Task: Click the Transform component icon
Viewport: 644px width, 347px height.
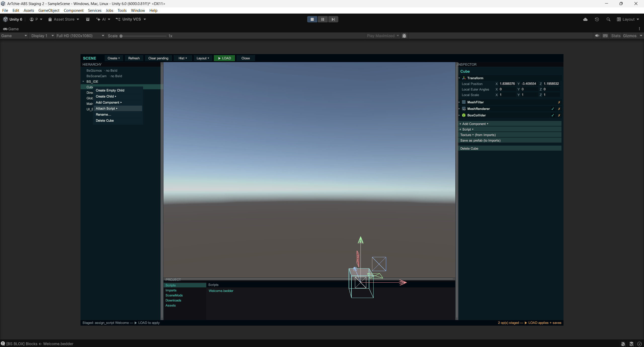Action: click(x=464, y=78)
